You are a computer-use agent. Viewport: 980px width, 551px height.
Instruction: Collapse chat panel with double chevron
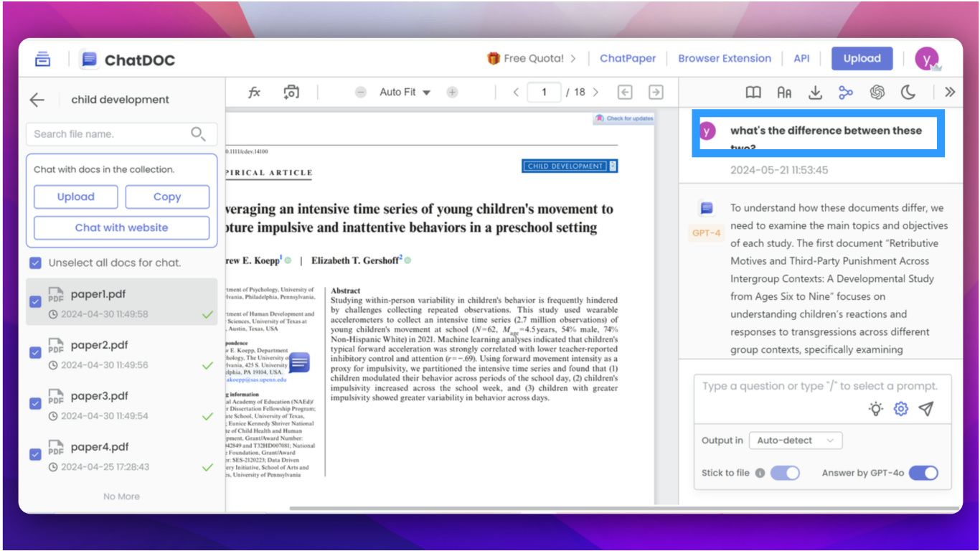[x=950, y=93]
